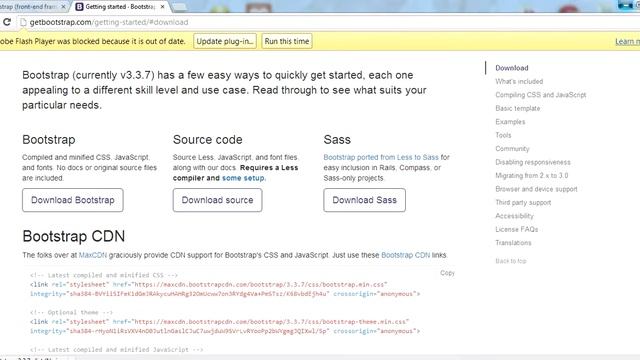Go to Disabling responsiveness in sidebar
Viewport: 640px width, 360px height.
click(x=533, y=162)
